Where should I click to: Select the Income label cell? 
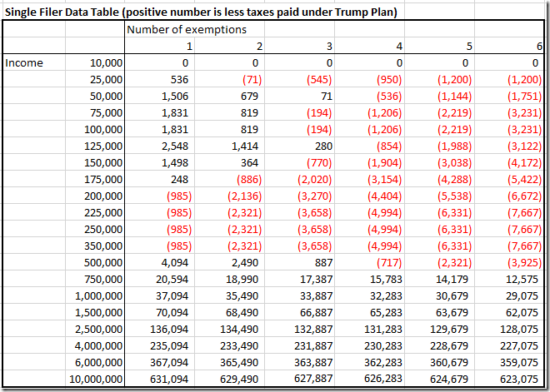(x=34, y=63)
